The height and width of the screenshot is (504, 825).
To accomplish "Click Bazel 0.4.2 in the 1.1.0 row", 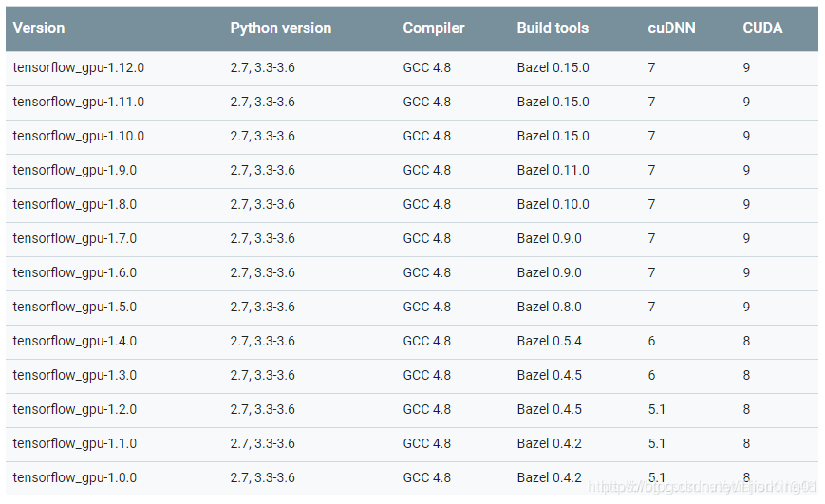I will [x=550, y=444].
